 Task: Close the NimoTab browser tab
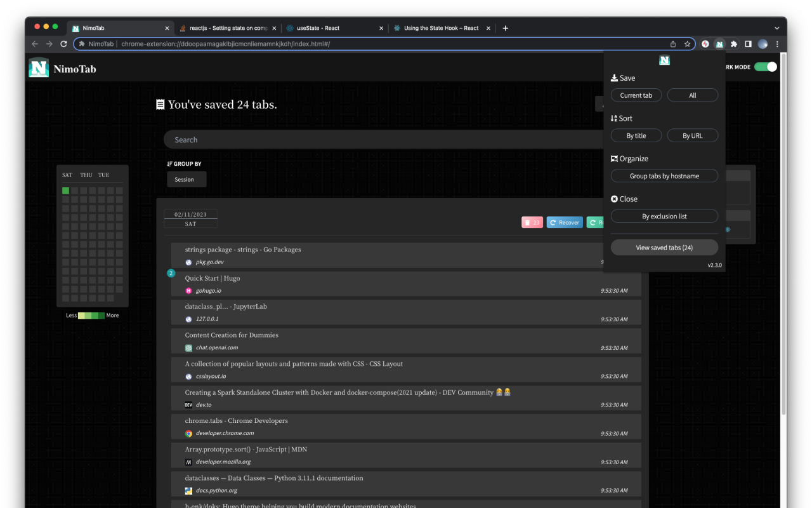point(167,28)
